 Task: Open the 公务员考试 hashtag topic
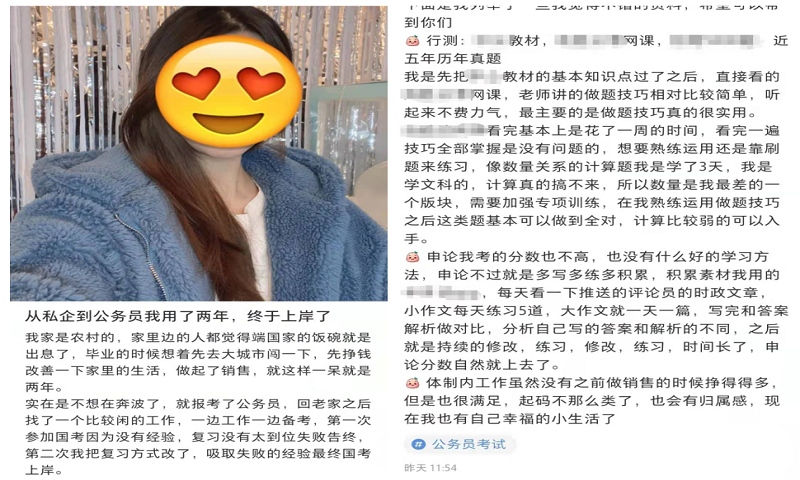tap(460, 444)
